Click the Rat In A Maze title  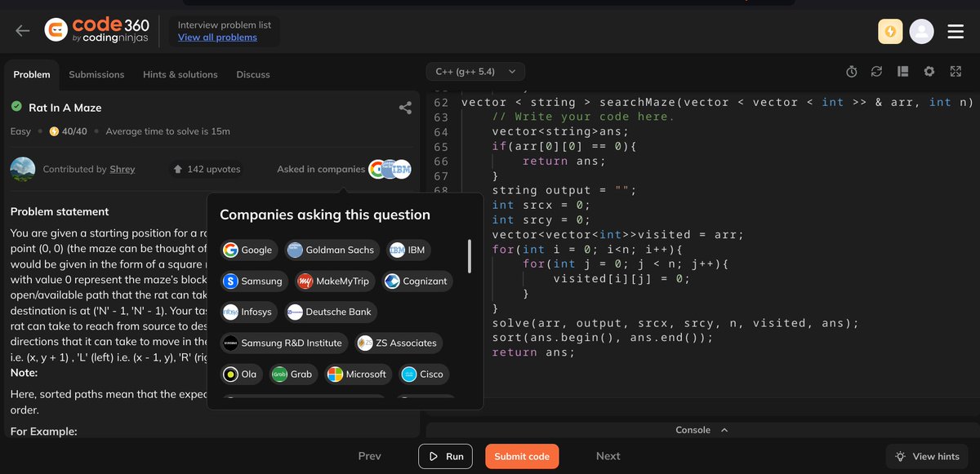65,108
